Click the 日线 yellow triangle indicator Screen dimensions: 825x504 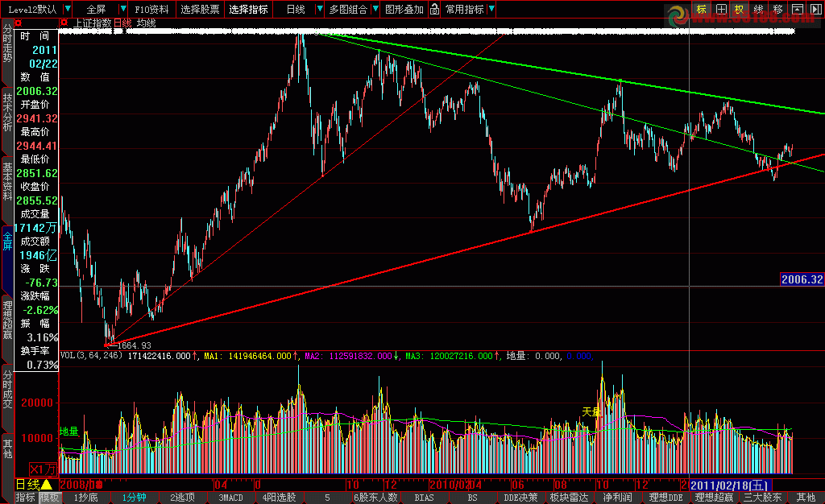[x=46, y=485]
